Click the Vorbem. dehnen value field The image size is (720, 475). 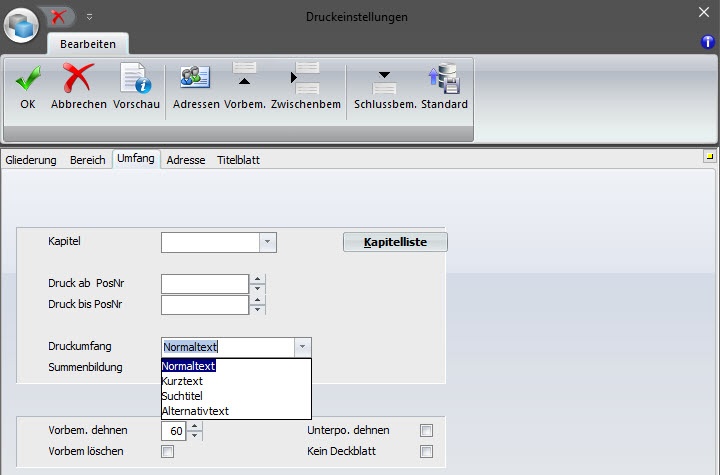pos(174,431)
